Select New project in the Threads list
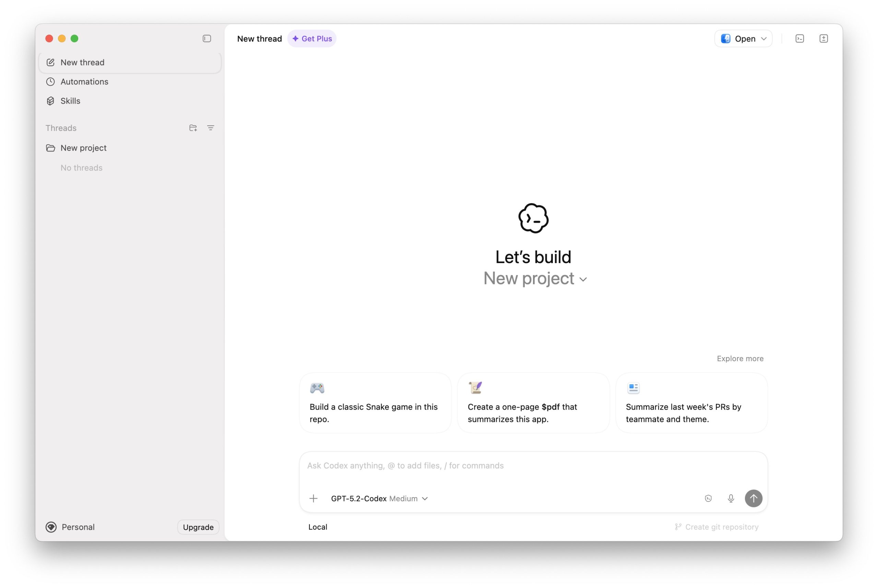The height and width of the screenshot is (588, 878). tap(83, 148)
